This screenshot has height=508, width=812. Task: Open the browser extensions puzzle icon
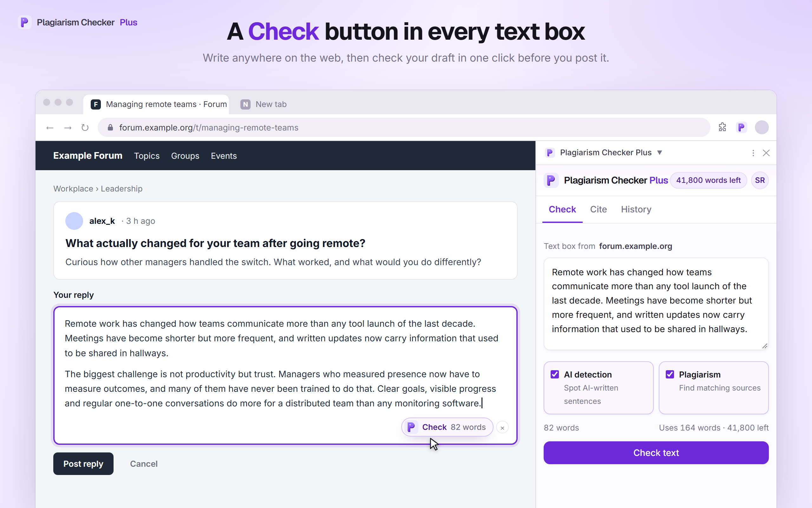723,127
